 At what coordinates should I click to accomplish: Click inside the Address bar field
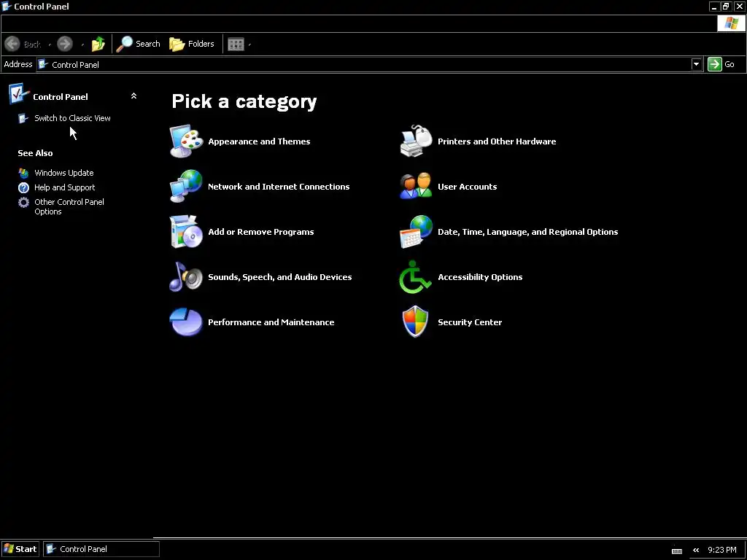point(370,64)
